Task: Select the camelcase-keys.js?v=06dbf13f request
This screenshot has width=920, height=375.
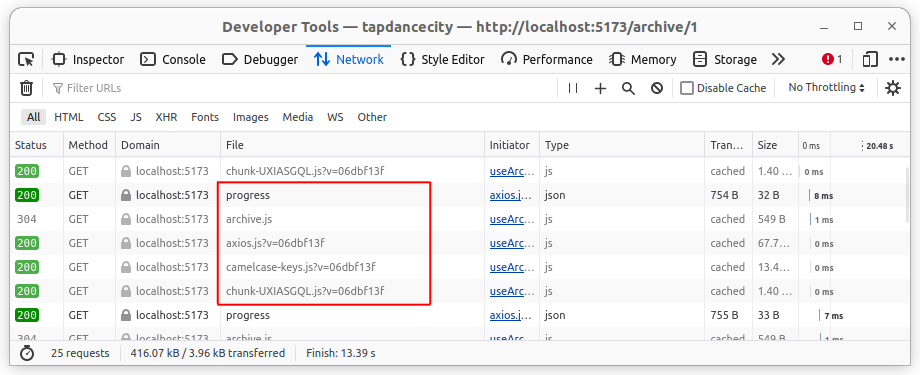Action: tap(459, 267)
